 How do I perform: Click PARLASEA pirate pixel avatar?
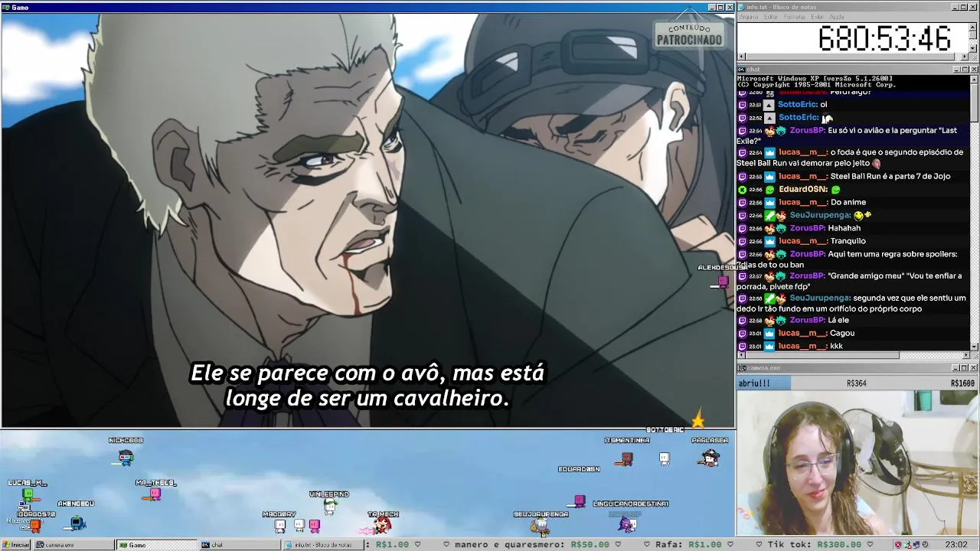pos(710,458)
